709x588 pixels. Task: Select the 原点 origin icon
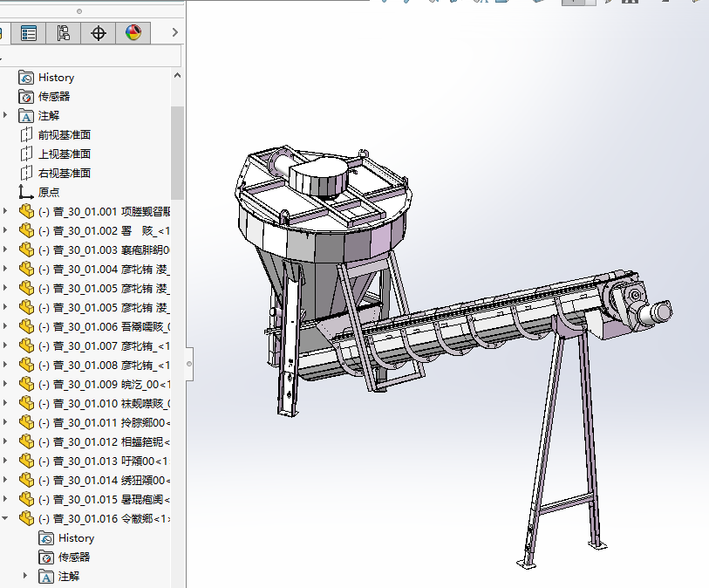(x=26, y=193)
